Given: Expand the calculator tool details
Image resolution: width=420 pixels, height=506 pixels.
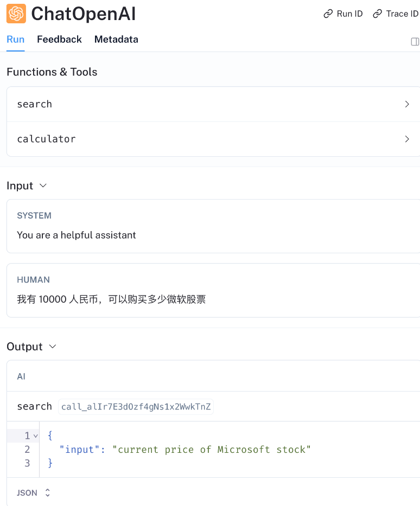Looking at the screenshot, I should pyautogui.click(x=406, y=139).
